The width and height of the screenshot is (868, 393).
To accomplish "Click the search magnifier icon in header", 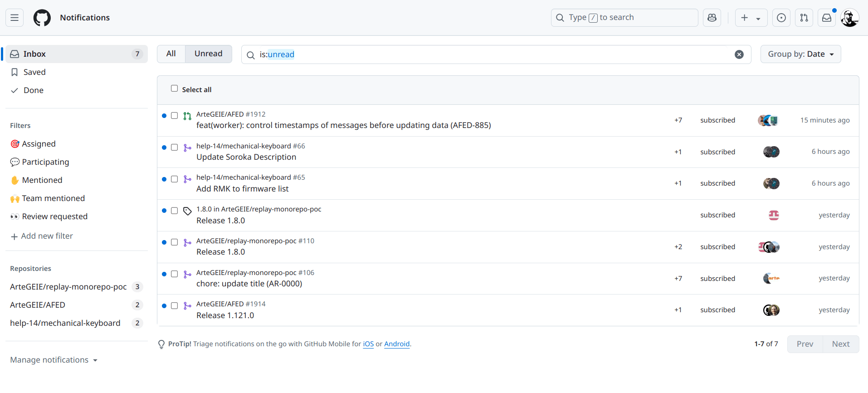I will click(560, 18).
